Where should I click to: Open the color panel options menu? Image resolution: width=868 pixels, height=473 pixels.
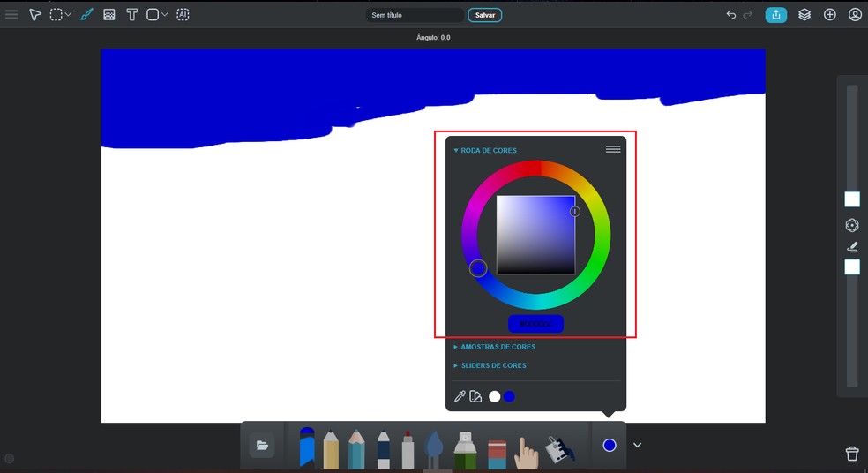click(613, 150)
